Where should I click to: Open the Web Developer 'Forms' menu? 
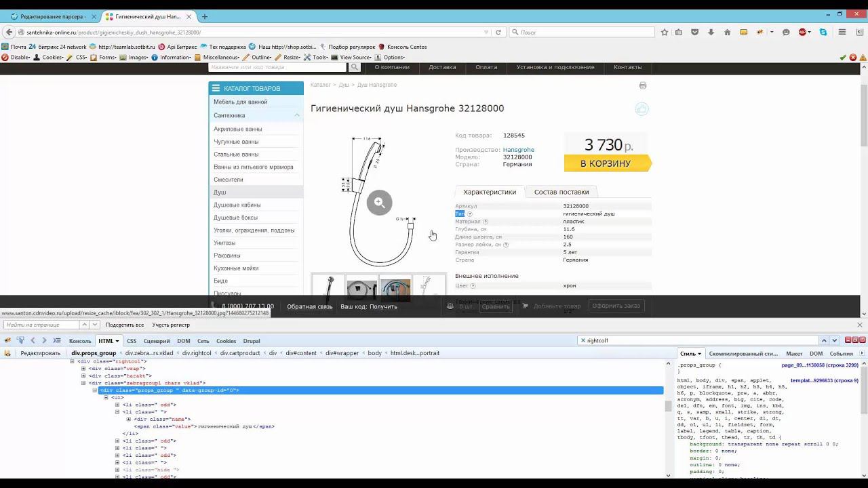click(104, 58)
